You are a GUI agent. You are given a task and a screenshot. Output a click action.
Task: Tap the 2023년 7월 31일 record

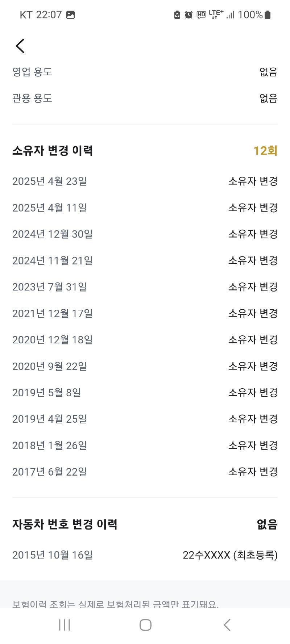[145, 287]
